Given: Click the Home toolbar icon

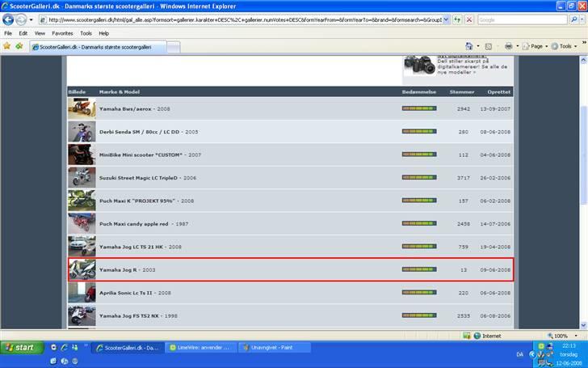Looking at the screenshot, I should click(x=469, y=47).
